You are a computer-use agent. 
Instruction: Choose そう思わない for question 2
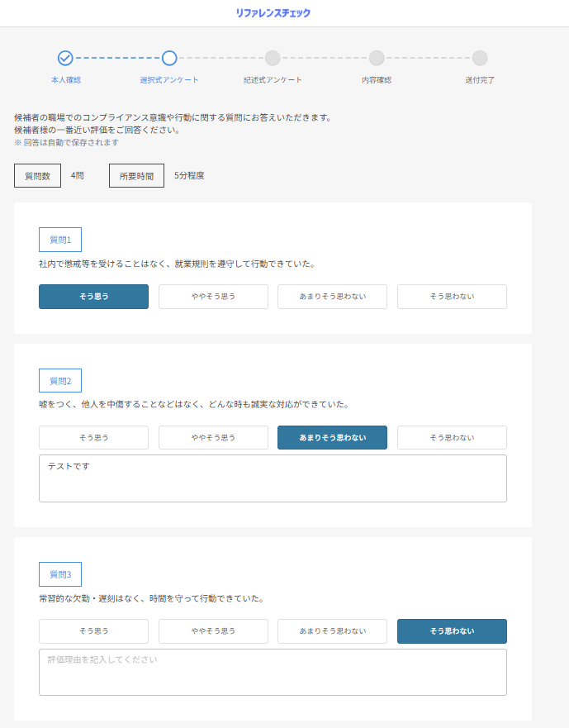coord(452,438)
